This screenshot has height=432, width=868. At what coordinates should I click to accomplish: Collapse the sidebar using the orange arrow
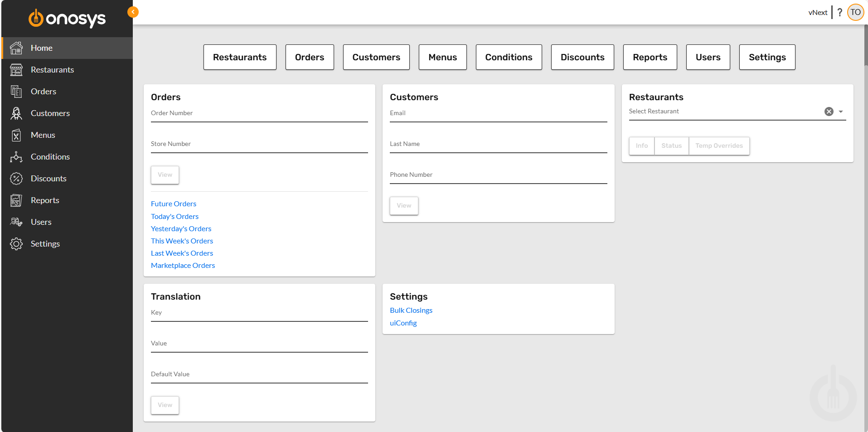tap(133, 12)
